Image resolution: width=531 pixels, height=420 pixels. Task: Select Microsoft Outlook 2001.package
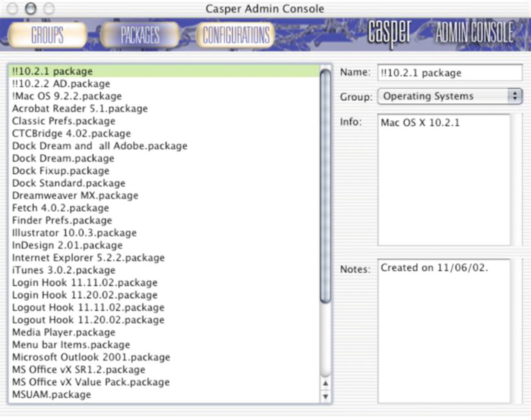tap(164, 357)
